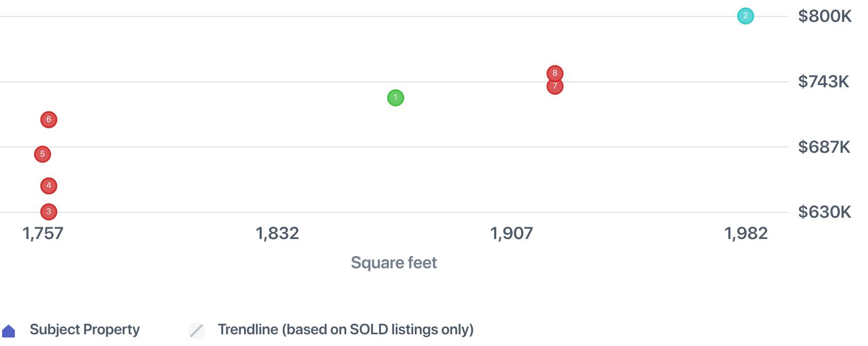Image resolution: width=868 pixels, height=346 pixels.
Task: Click the $800K price axis label
Action: coord(824,17)
